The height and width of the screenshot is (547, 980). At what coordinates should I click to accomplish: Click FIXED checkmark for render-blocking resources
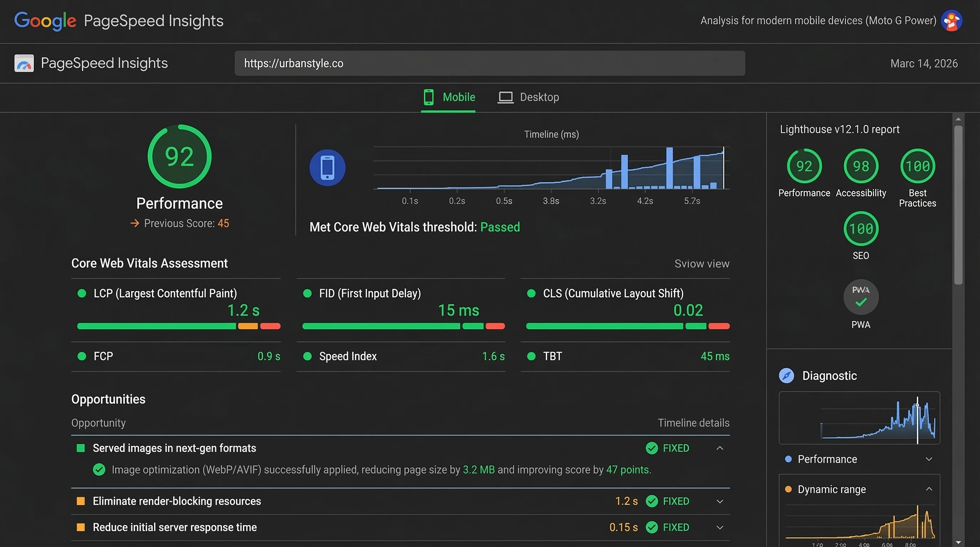[x=652, y=501]
